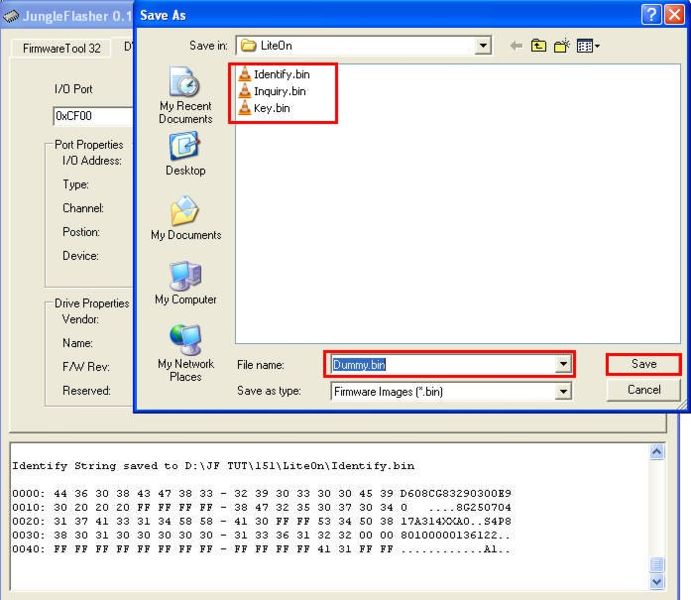Switch to FirmwareTool 32 tab in JungleFlasher
Image resolution: width=691 pixels, height=600 pixels.
62,48
